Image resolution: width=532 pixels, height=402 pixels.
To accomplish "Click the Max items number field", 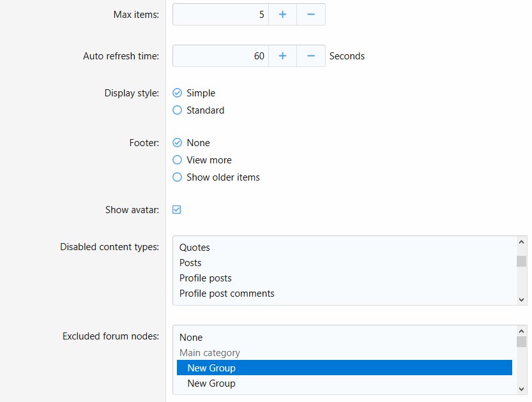I will point(220,14).
